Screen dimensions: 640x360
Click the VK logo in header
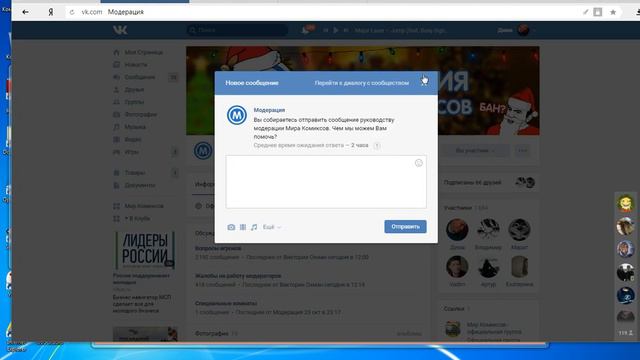(x=120, y=30)
